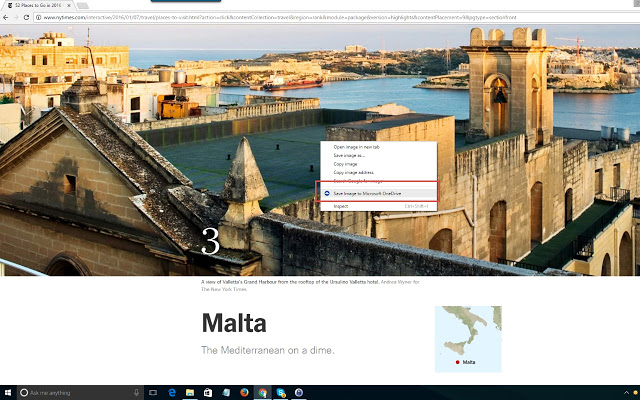Click the Cortana microphone icon
This screenshot has height=400, width=640.
pos(136,393)
